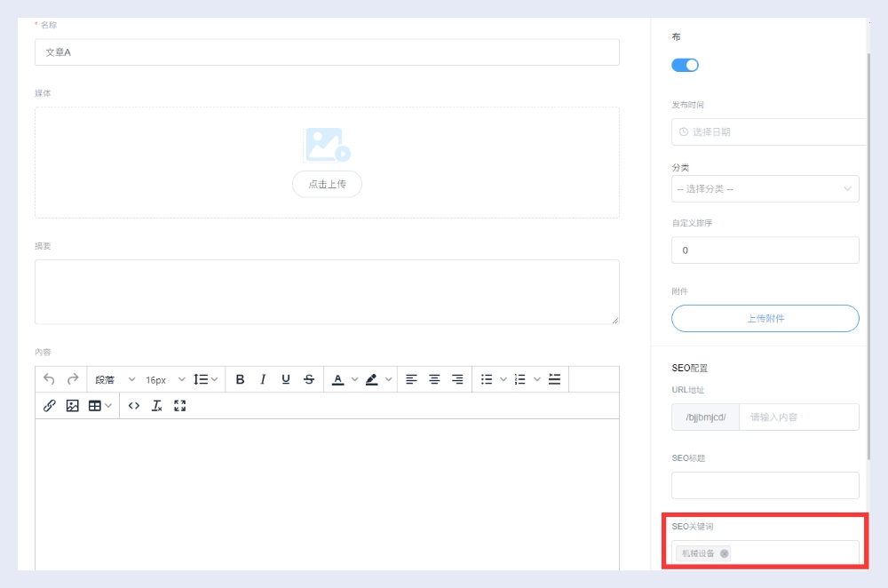Click the insert image icon
The image size is (888, 588).
coord(73,406)
